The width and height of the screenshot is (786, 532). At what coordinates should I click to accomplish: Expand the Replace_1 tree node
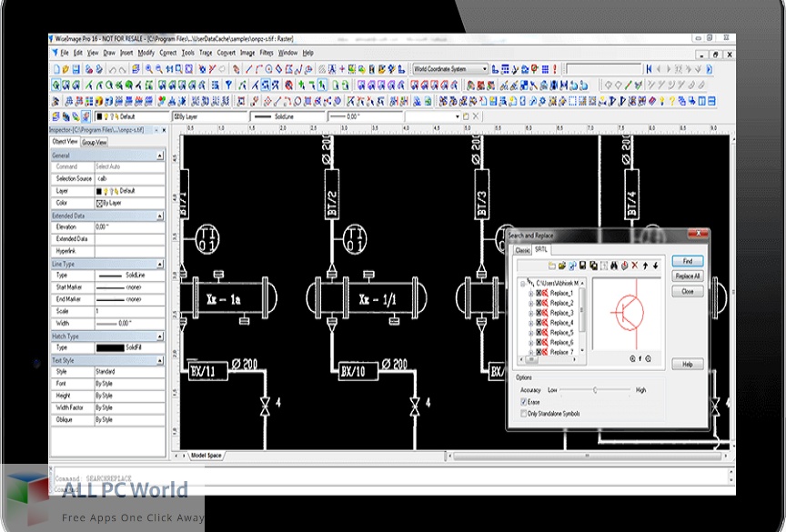531,293
